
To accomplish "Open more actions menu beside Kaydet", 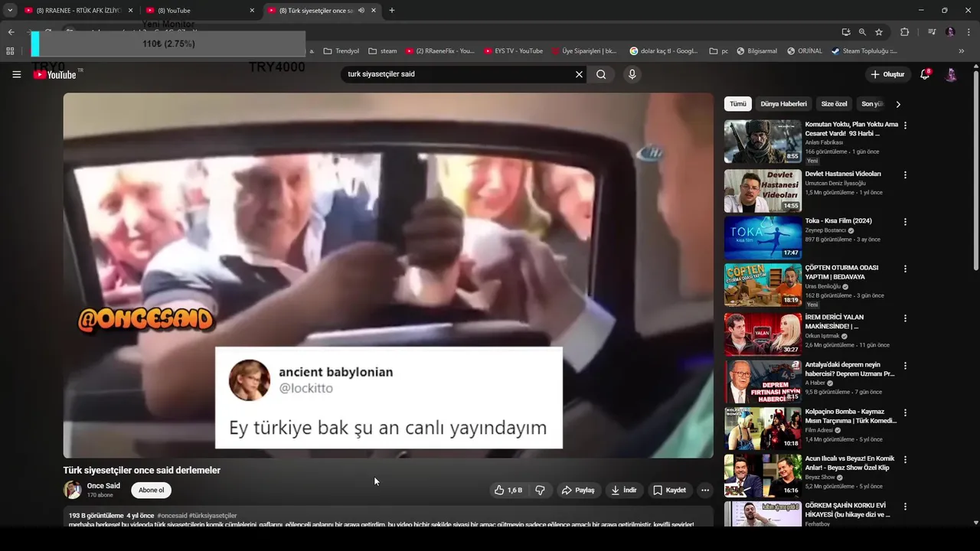I will (x=705, y=490).
